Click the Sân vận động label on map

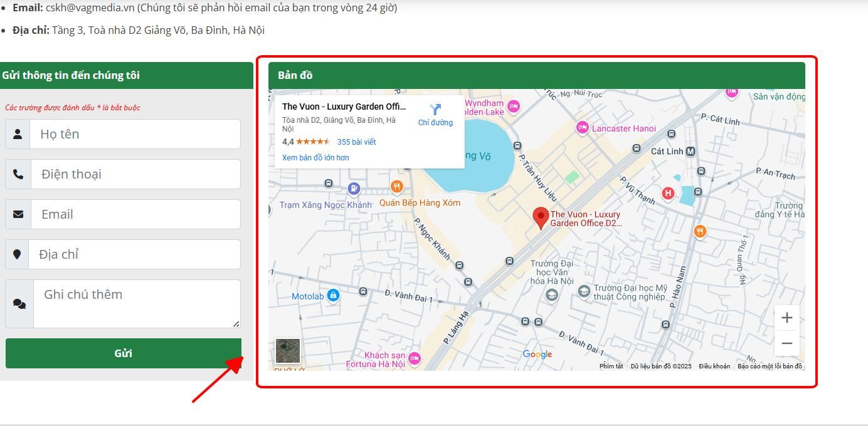point(779,96)
